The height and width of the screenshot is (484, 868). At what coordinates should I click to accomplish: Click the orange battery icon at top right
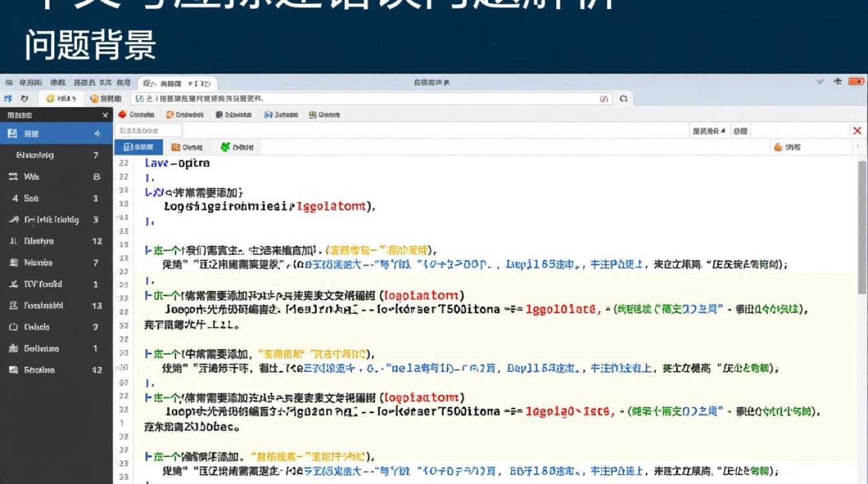pyautogui.click(x=856, y=81)
